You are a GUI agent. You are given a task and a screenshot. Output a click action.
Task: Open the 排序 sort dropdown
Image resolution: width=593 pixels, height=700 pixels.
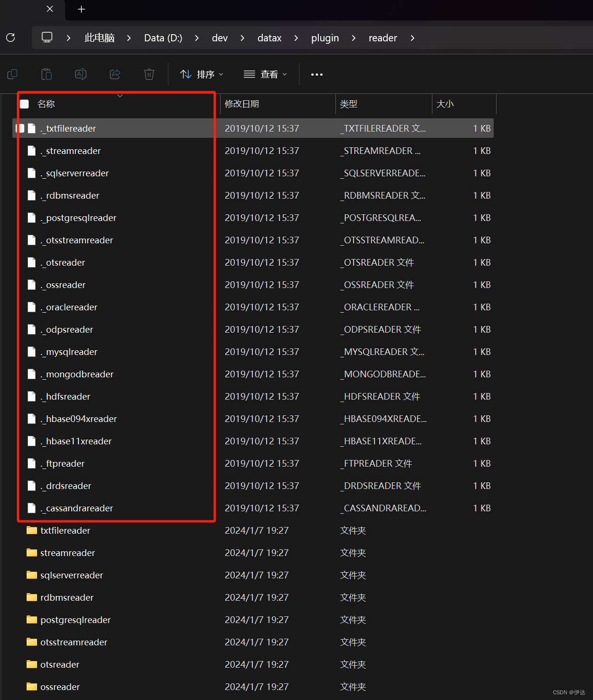click(201, 74)
